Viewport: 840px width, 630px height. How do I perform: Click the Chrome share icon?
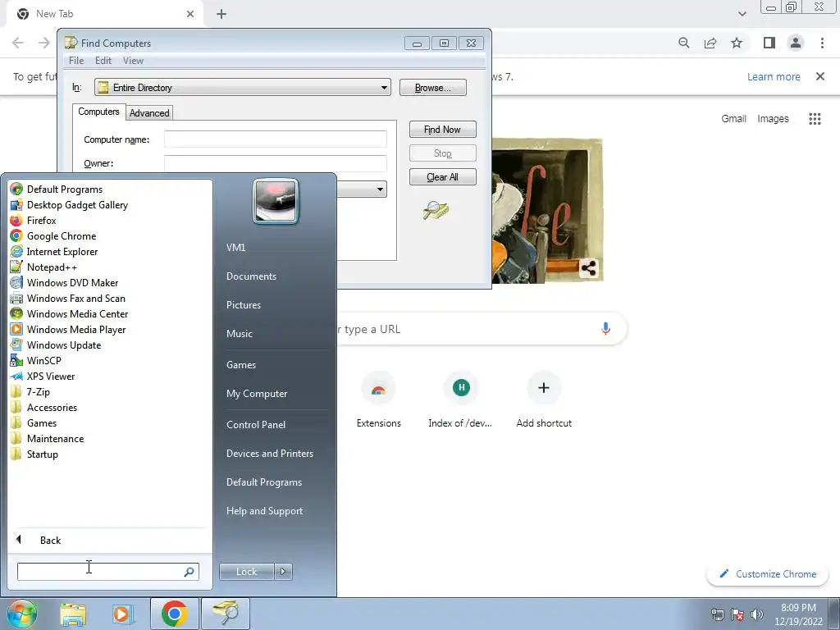710,43
